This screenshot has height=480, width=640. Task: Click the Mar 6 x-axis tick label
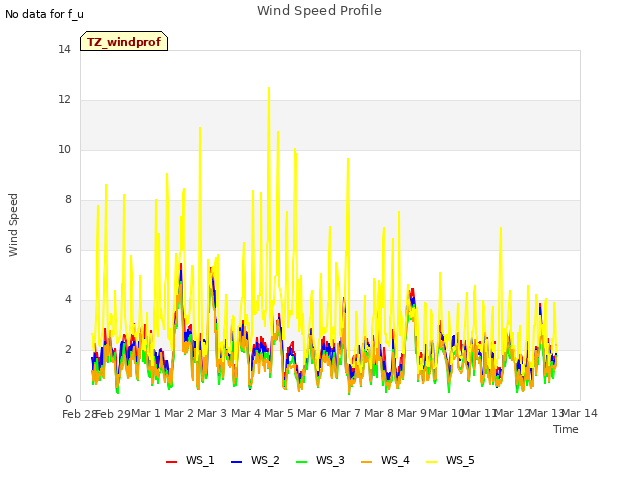pos(312,413)
